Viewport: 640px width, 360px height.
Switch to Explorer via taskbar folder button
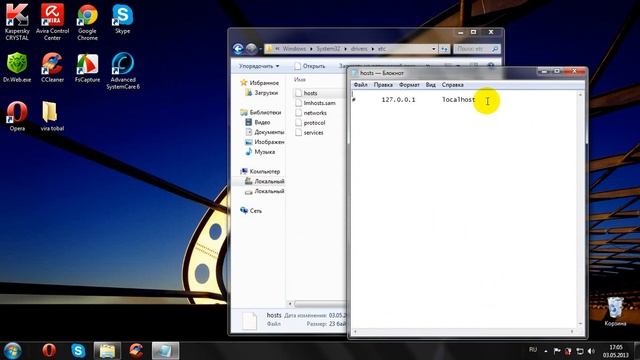click(107, 351)
